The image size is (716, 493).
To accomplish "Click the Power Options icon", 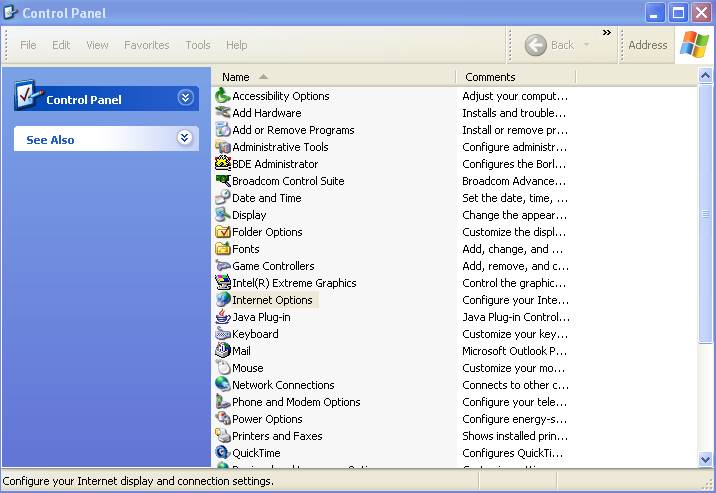I will (222, 419).
